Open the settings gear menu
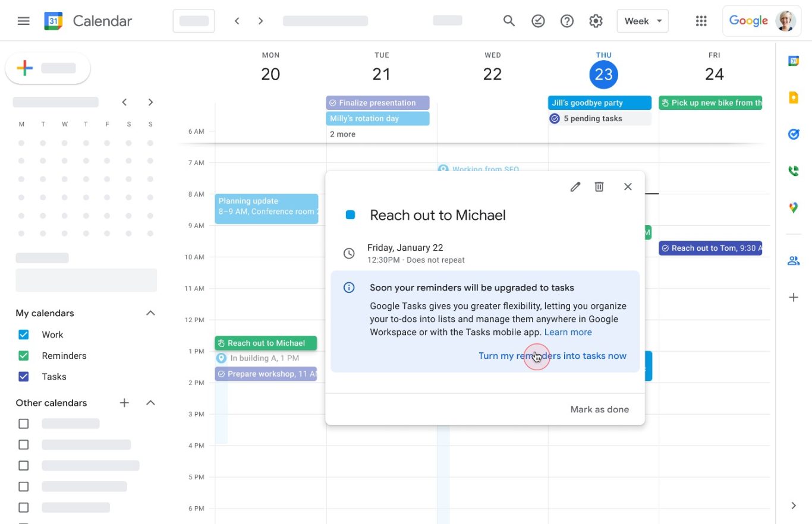Screen dimensions: 812x524 click(x=596, y=21)
